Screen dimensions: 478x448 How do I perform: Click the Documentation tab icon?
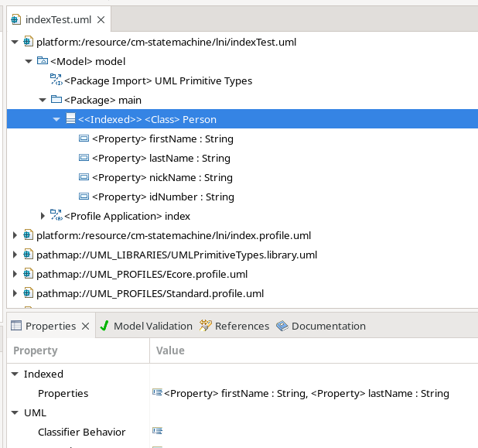[x=282, y=326]
